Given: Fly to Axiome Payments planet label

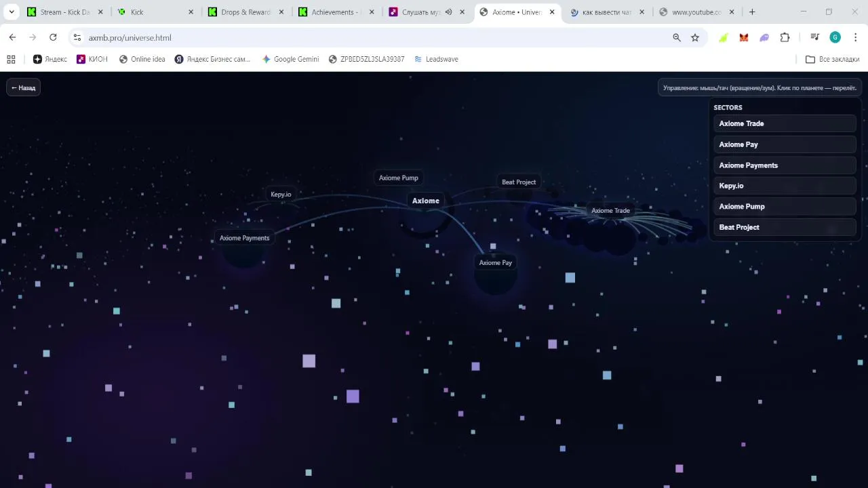Looking at the screenshot, I should click(244, 238).
